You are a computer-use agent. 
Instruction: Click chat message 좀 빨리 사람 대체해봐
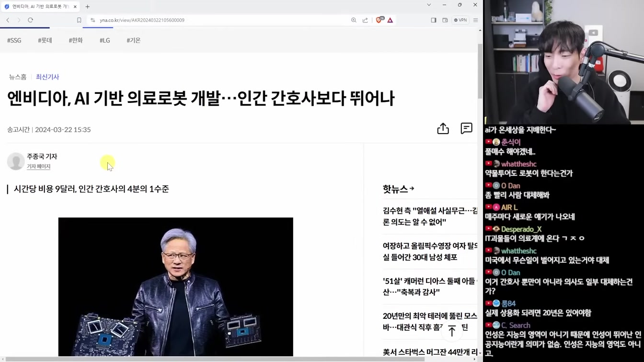(517, 195)
